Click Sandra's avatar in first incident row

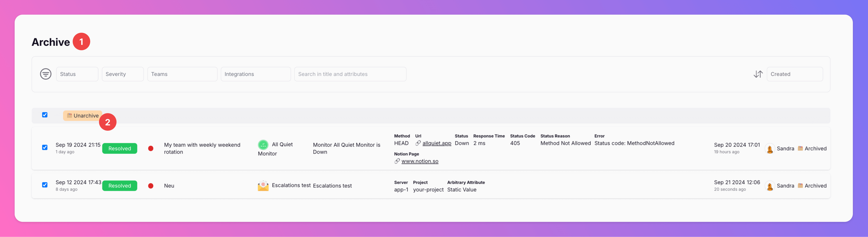[x=770, y=149]
